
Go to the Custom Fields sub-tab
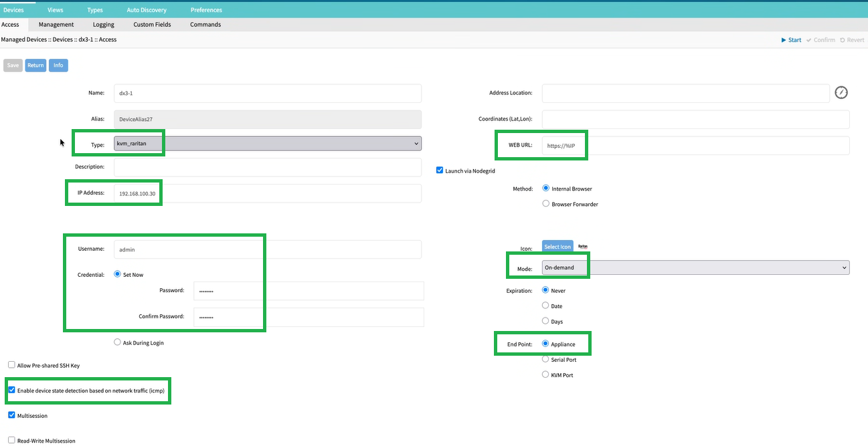click(152, 25)
